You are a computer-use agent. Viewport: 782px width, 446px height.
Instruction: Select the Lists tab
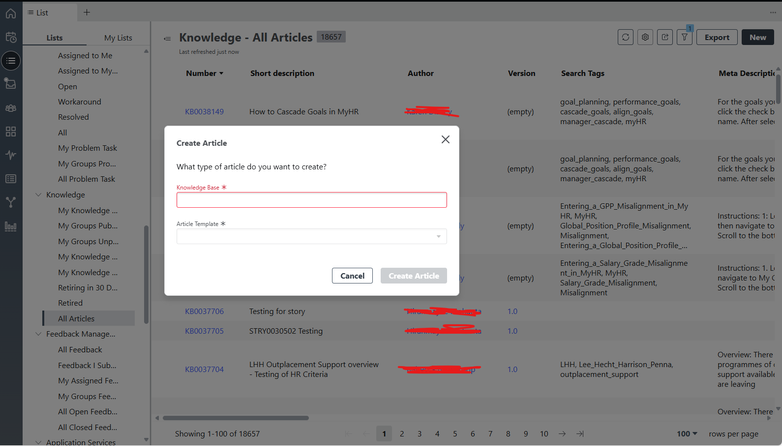[54, 37]
